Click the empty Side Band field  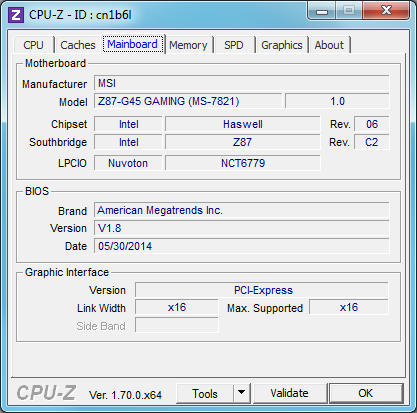tap(177, 325)
